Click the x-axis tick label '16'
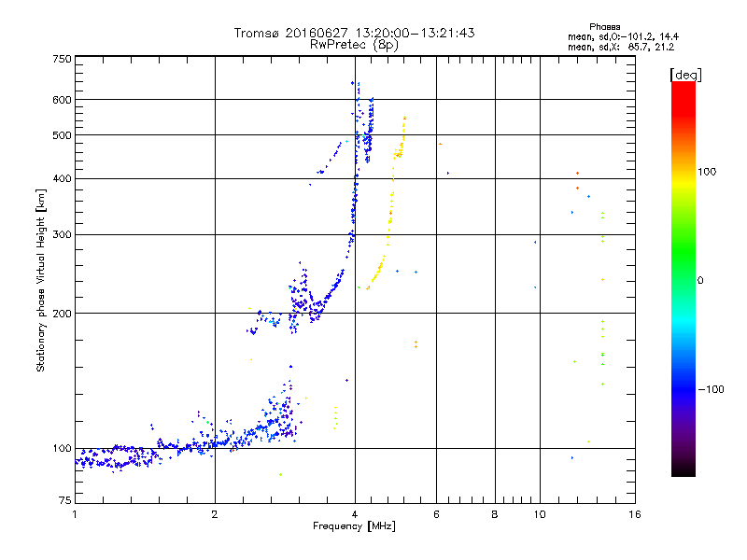The width and height of the screenshot is (747, 560). pos(635,514)
